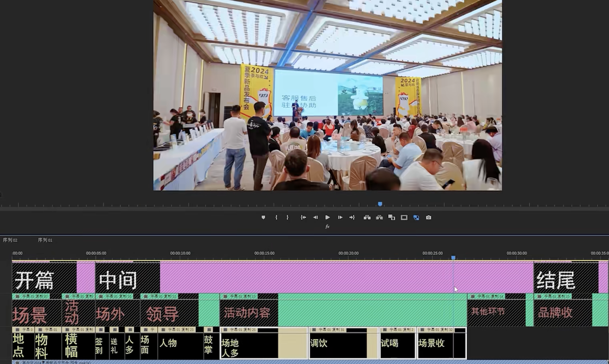Switch to the 序列 01 tab
This screenshot has height=364, width=609.
(45, 240)
